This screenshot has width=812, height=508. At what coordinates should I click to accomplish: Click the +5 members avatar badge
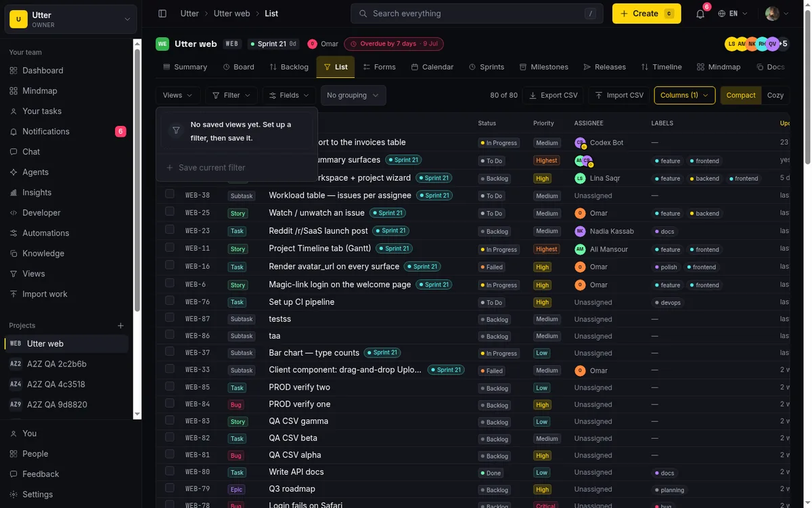782,44
